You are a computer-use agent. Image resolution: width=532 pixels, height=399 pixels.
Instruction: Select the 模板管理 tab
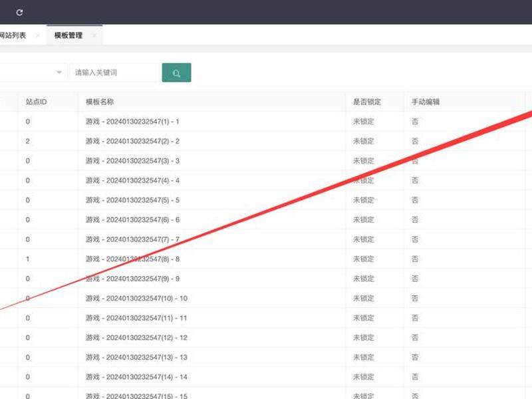coord(68,35)
